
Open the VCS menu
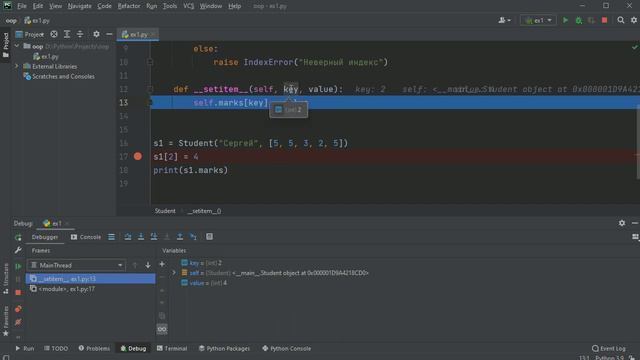tap(189, 6)
